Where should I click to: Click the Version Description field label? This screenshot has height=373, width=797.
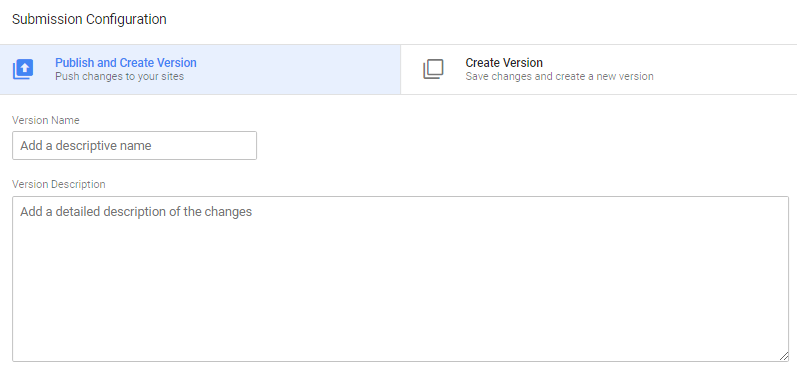click(59, 184)
